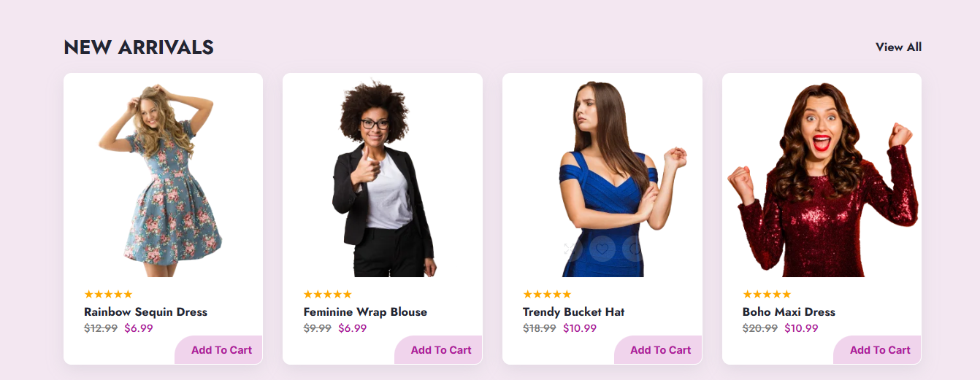Open Trendy Bucket Hat product title

click(x=574, y=311)
